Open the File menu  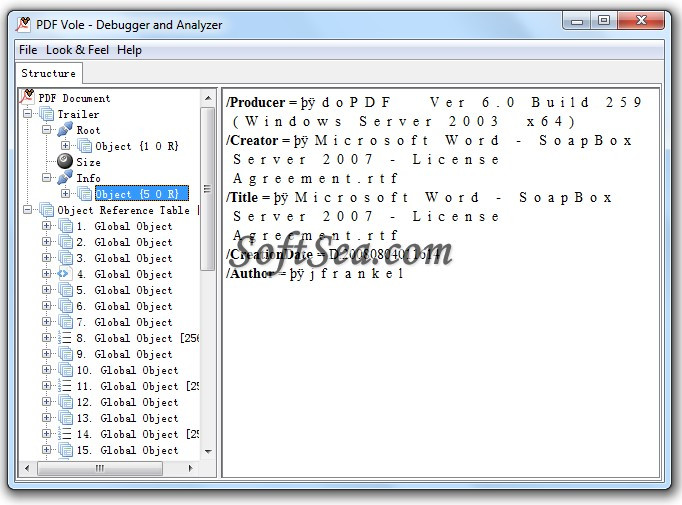pos(28,50)
